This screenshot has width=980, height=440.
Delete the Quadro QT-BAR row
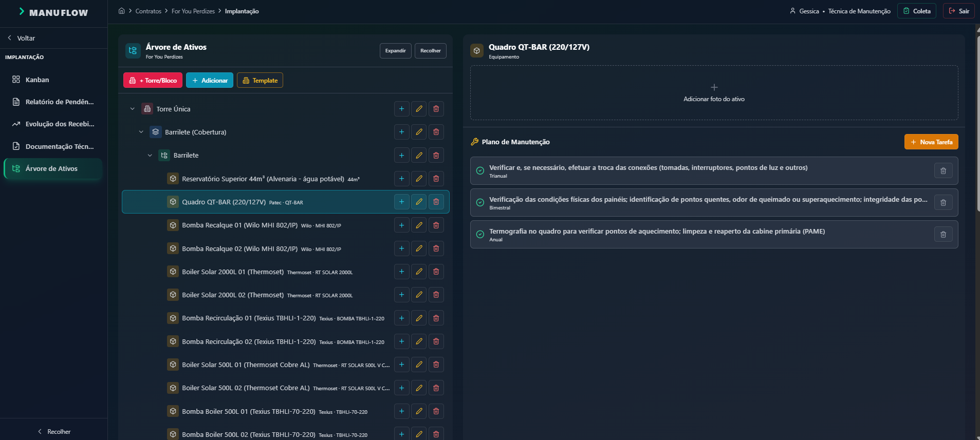coord(436,202)
